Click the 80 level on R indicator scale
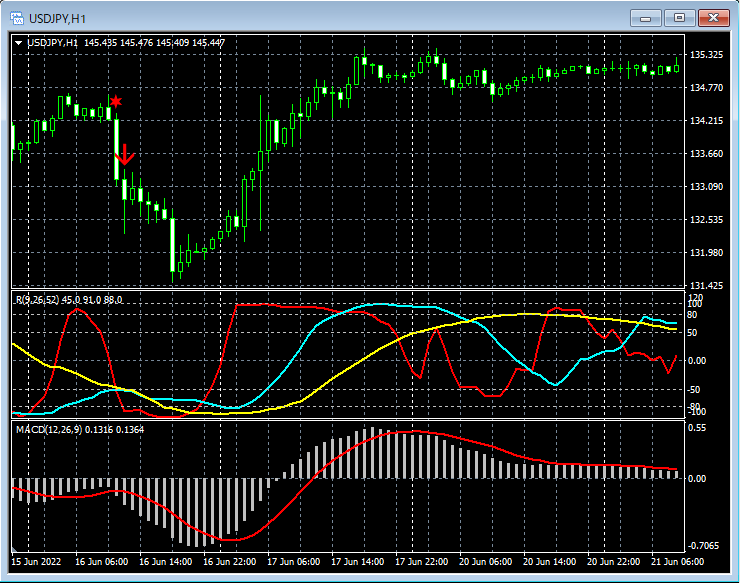Image resolution: width=741 pixels, height=583 pixels. click(x=694, y=314)
